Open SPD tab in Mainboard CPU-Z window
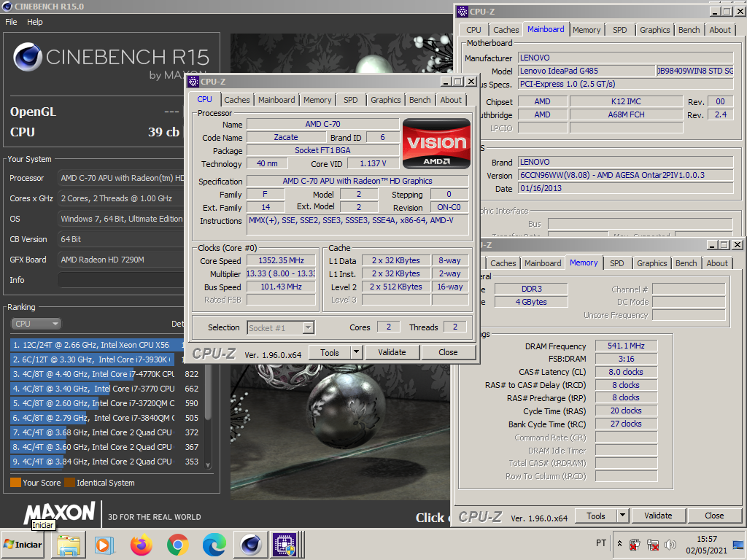Viewport: 747px width, 560px height. (x=620, y=30)
